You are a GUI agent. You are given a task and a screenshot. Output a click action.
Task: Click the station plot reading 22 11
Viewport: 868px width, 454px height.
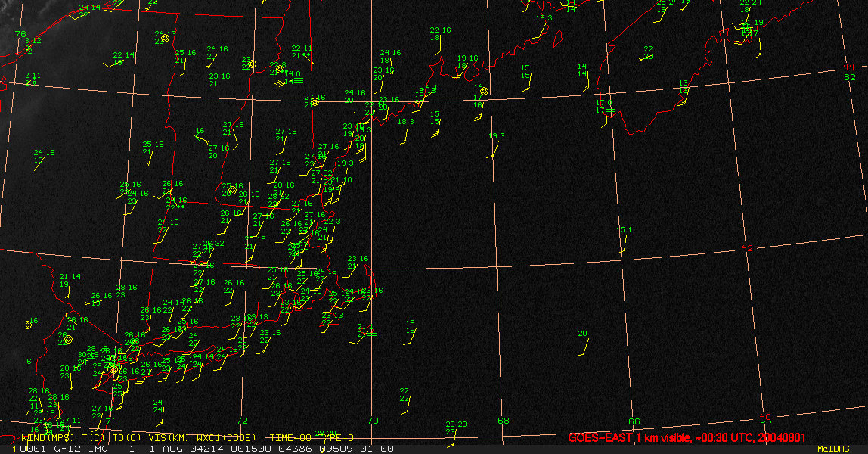coord(302,48)
